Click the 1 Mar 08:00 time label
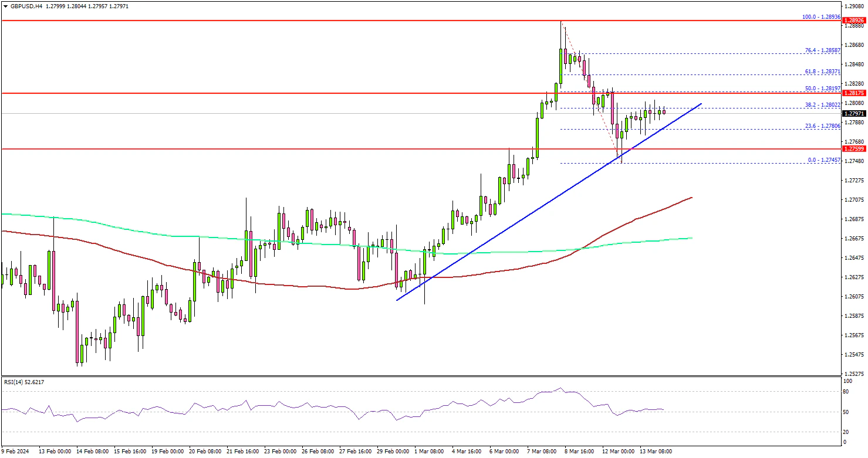The height and width of the screenshot is (458, 868). pos(430,452)
